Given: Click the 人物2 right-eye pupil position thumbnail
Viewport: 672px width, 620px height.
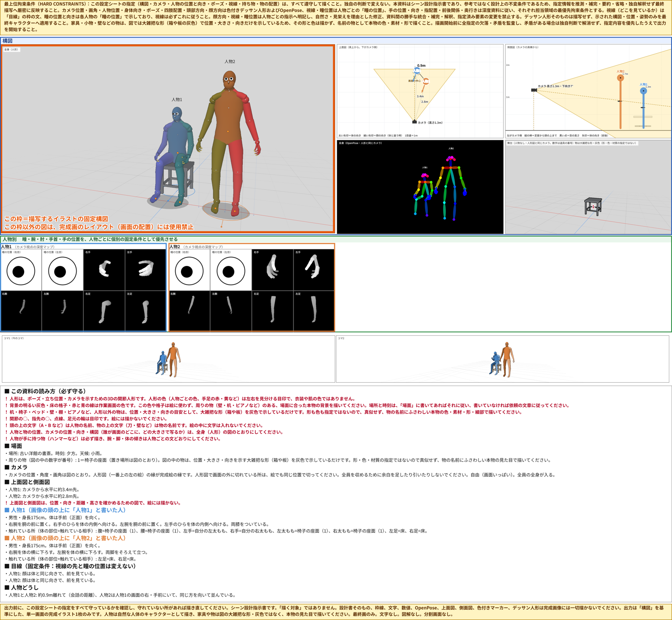Looking at the screenshot, I should coord(190,270).
